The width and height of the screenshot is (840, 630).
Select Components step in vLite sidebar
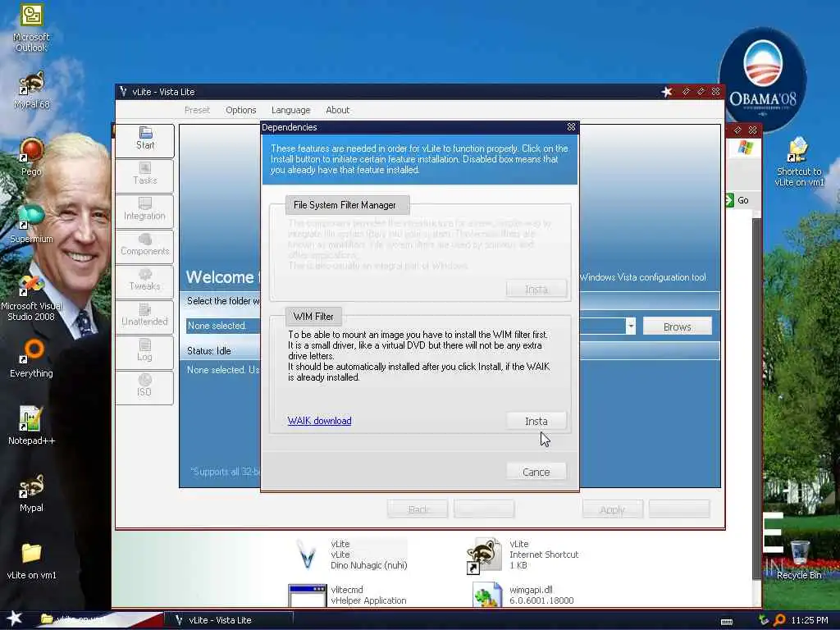coord(144,246)
